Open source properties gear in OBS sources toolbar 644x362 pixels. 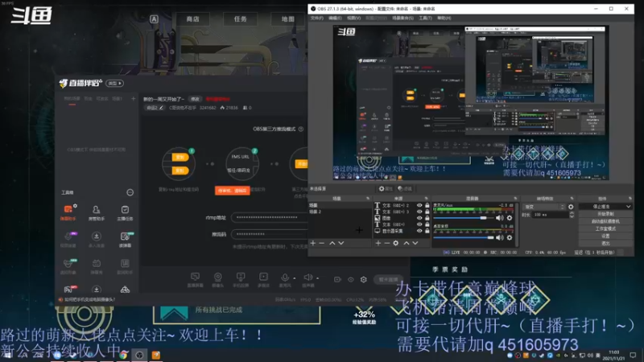click(395, 243)
